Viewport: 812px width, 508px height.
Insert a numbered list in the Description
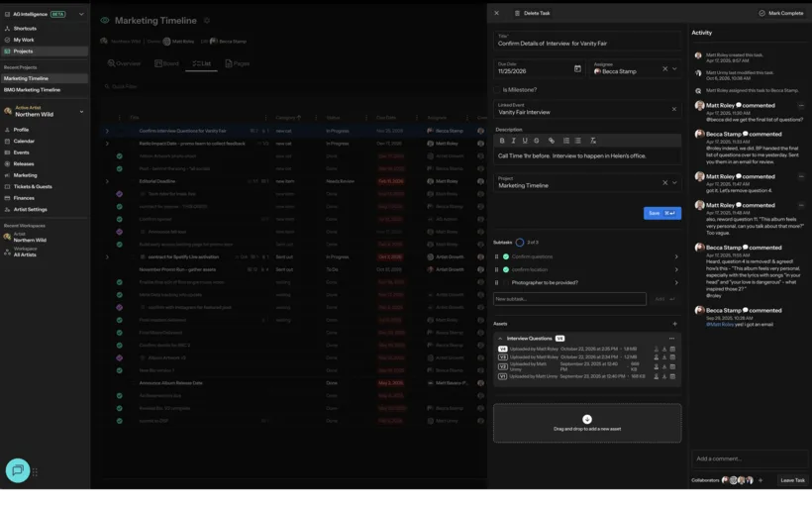tap(566, 141)
